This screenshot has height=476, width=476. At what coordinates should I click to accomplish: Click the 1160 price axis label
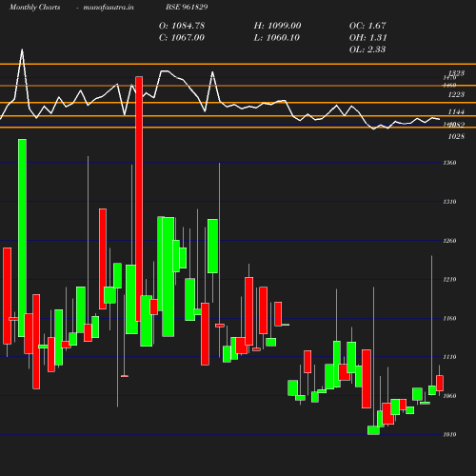[x=449, y=319]
